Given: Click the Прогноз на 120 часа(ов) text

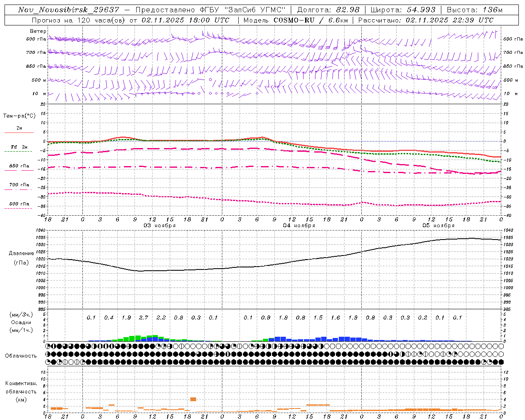Looking at the screenshot, I should [x=79, y=20].
